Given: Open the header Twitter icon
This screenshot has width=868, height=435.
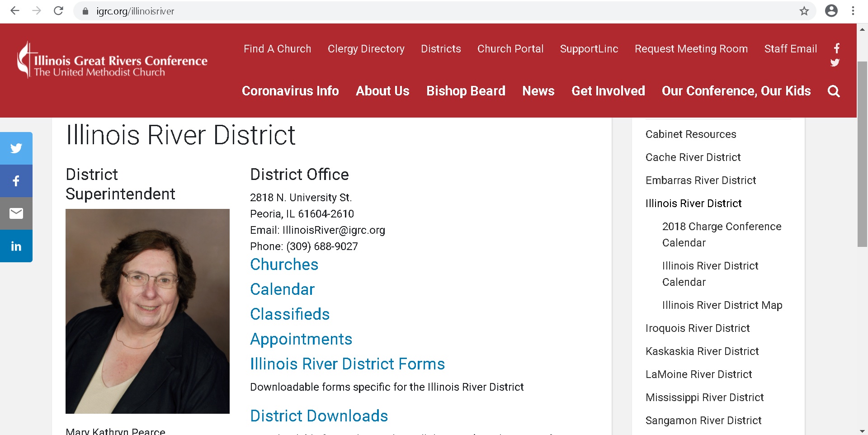Looking at the screenshot, I should tap(835, 63).
